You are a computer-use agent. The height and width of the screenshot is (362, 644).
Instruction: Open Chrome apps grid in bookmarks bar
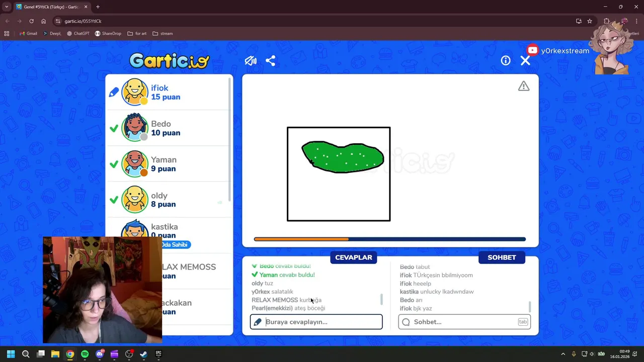7,34
